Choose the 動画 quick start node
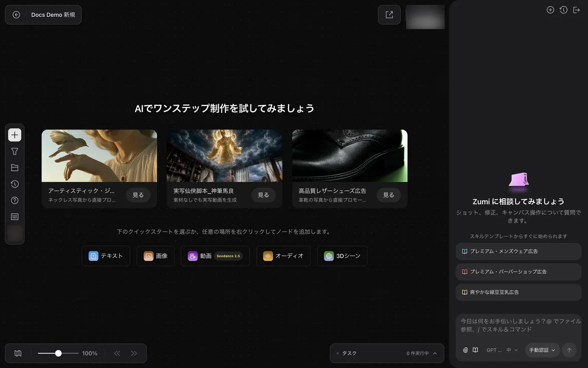Viewport: 588px width, 368px height. pos(215,256)
